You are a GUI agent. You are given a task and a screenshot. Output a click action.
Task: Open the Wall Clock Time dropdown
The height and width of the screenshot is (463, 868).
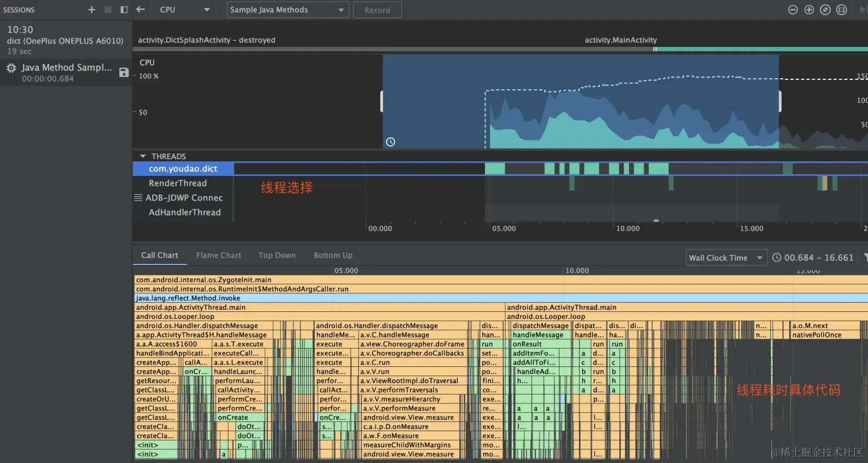pos(726,258)
